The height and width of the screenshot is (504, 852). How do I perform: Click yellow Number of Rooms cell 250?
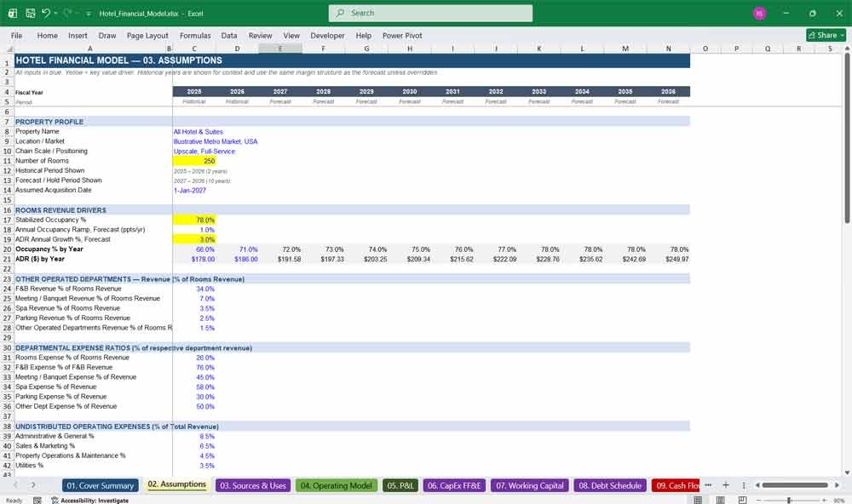coord(194,161)
